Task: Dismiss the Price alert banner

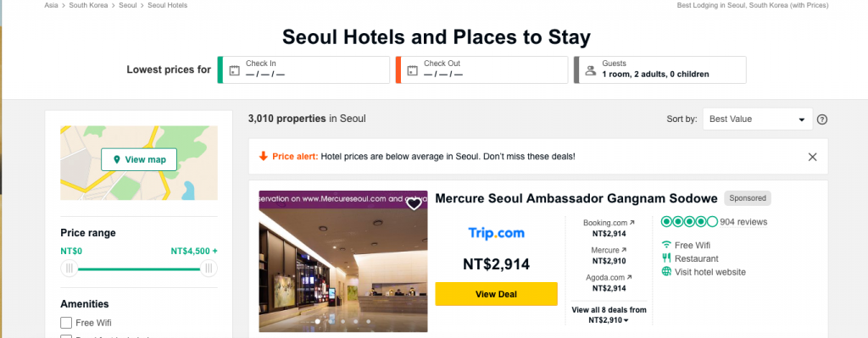Action: [812, 157]
